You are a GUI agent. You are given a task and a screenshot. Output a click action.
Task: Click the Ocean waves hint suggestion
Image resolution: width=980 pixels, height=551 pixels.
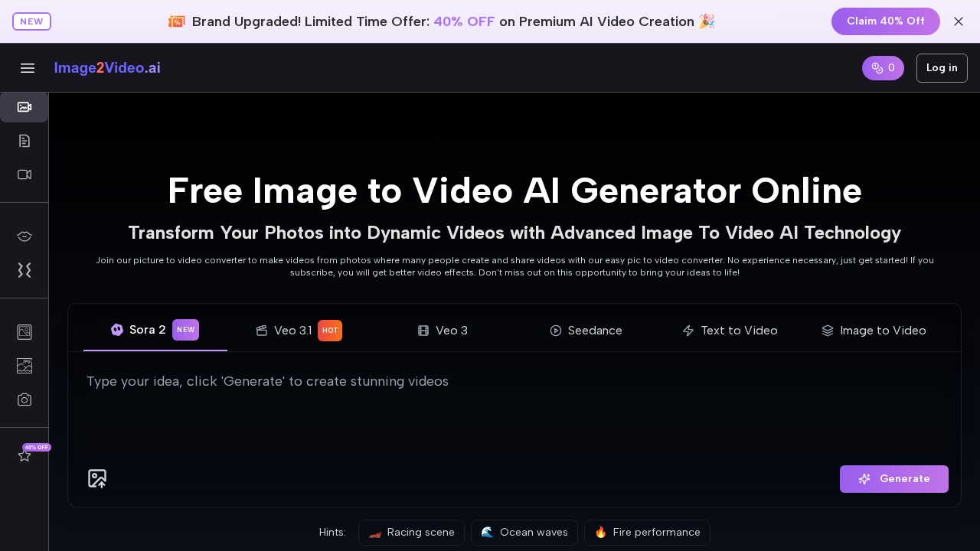[524, 533]
